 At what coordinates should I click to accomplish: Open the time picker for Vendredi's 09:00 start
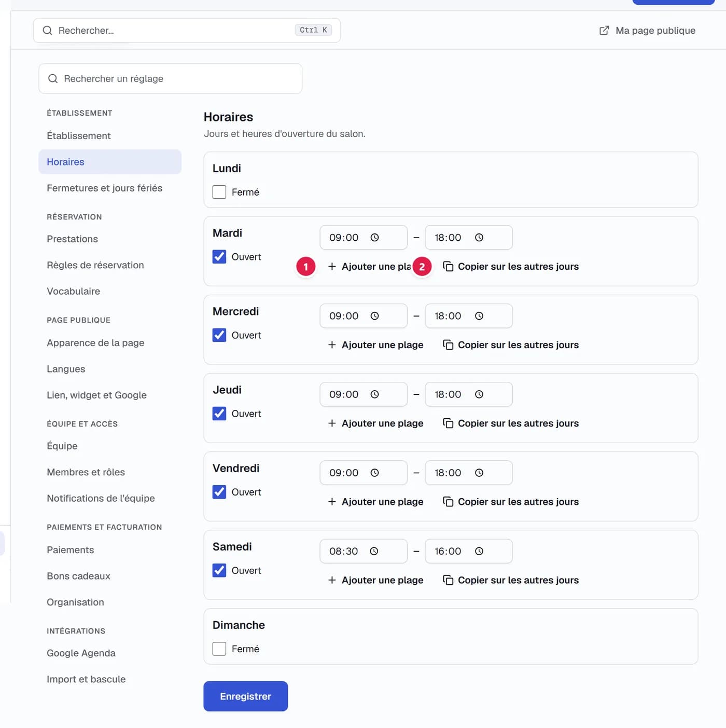pos(374,473)
